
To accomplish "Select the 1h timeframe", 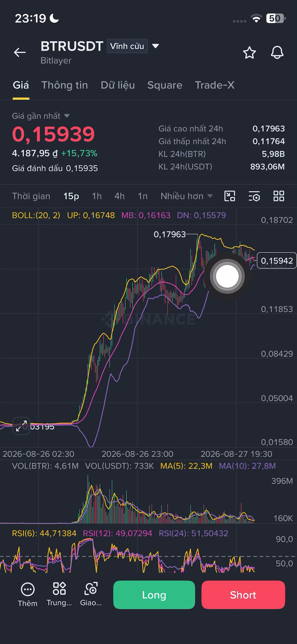I will point(97,196).
